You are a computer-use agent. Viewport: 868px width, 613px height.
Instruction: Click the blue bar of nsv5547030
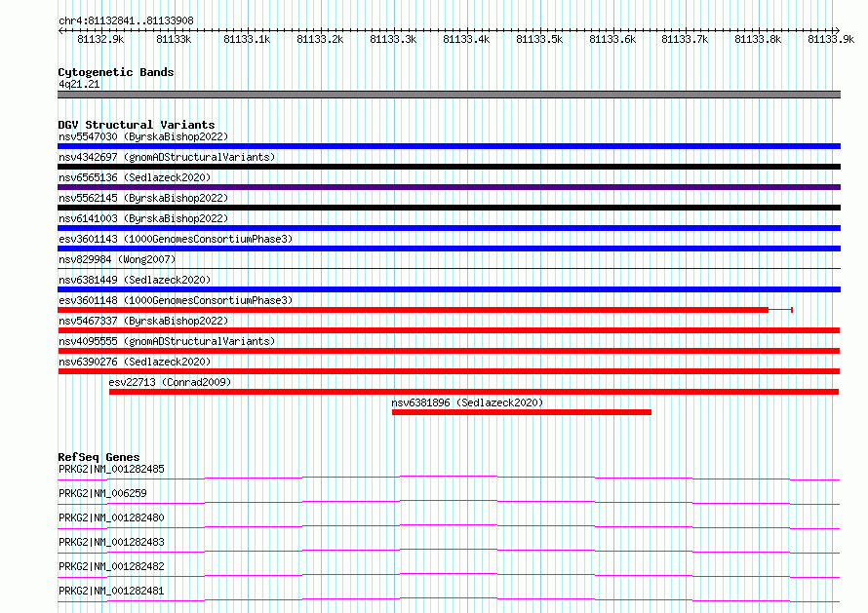[449, 146]
